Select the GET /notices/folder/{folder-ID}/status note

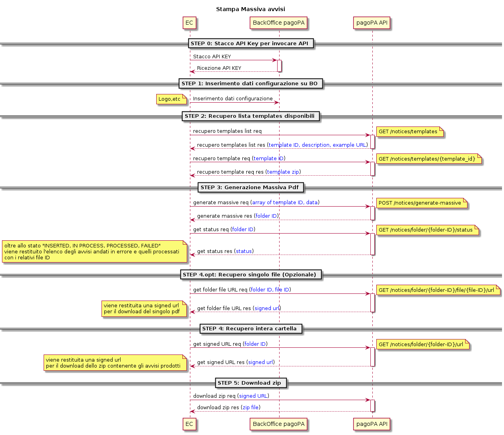426,230
